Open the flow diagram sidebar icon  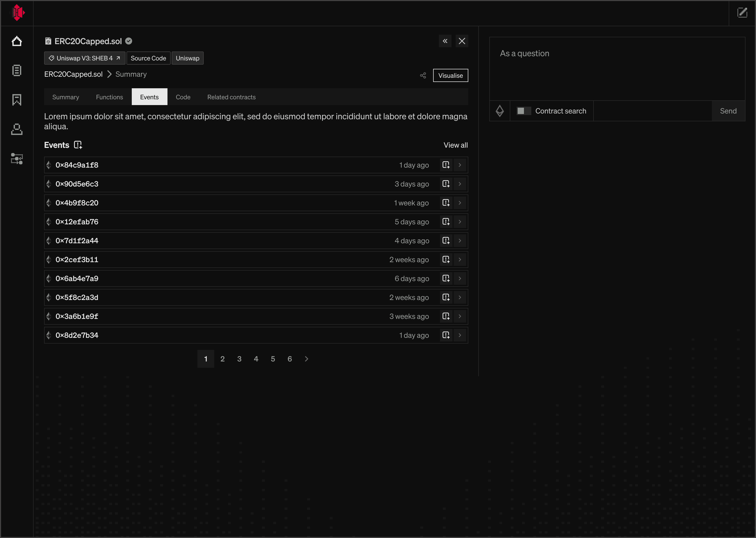coord(17,159)
